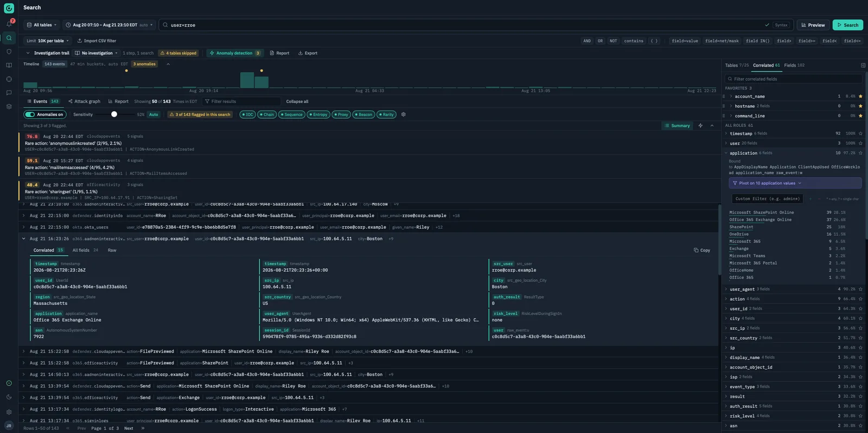Open Pivot on 10 application values dropdown
868x433 pixels.
click(795, 183)
